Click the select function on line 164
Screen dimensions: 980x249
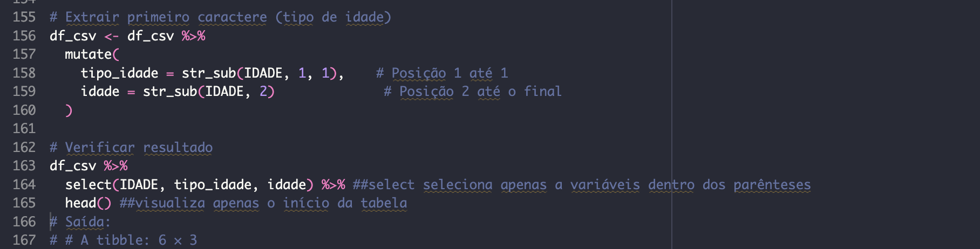[88, 185]
